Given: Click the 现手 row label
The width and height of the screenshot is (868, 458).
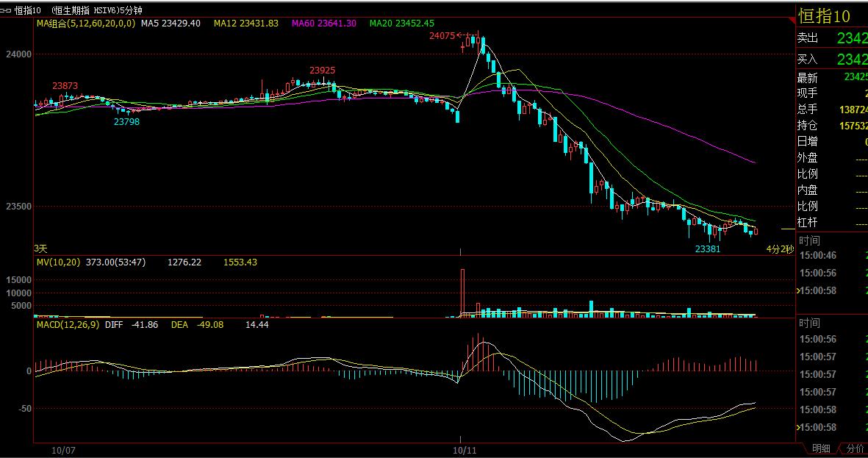Looking at the screenshot, I should (x=807, y=93).
